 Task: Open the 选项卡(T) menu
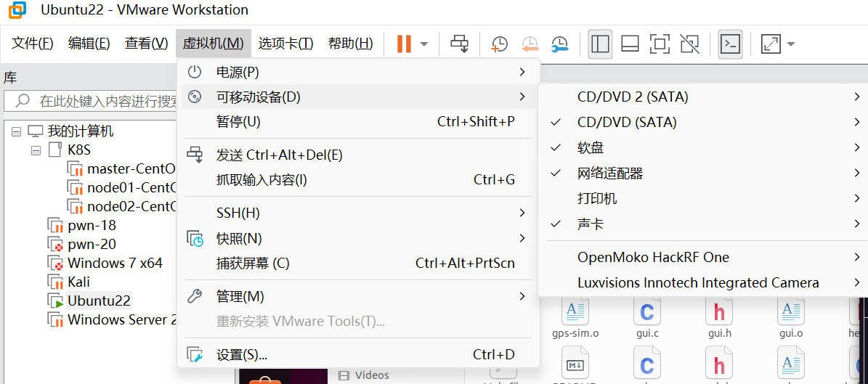[x=285, y=43]
